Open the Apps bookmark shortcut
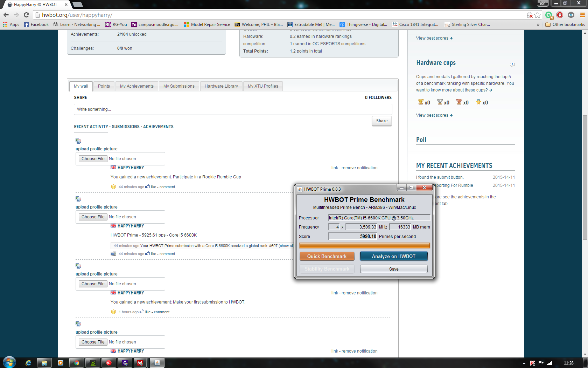 click(x=11, y=25)
